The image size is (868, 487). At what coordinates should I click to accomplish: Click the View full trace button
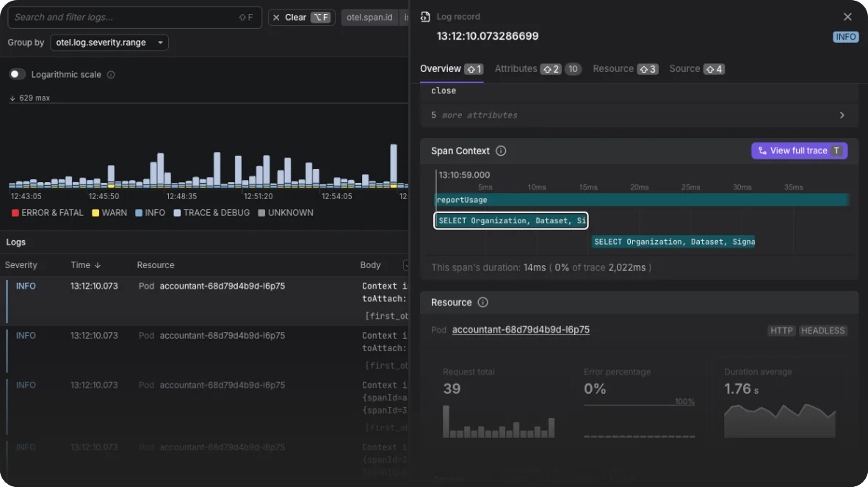pos(799,151)
